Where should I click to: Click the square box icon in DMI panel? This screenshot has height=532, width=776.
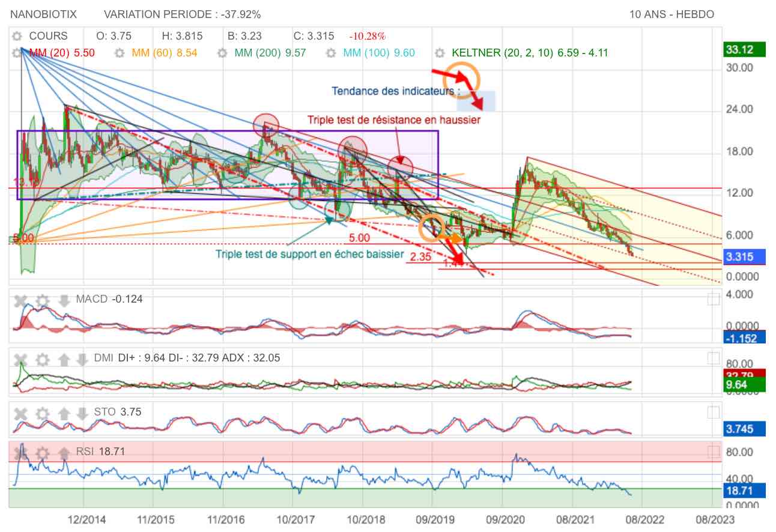pos(713,358)
